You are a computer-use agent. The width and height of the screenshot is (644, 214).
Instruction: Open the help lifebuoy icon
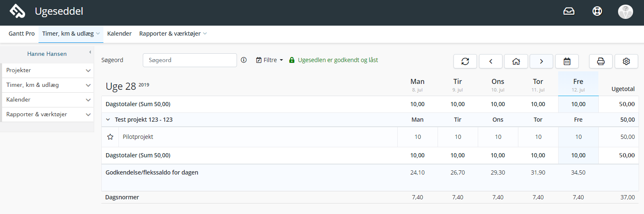[x=597, y=11]
